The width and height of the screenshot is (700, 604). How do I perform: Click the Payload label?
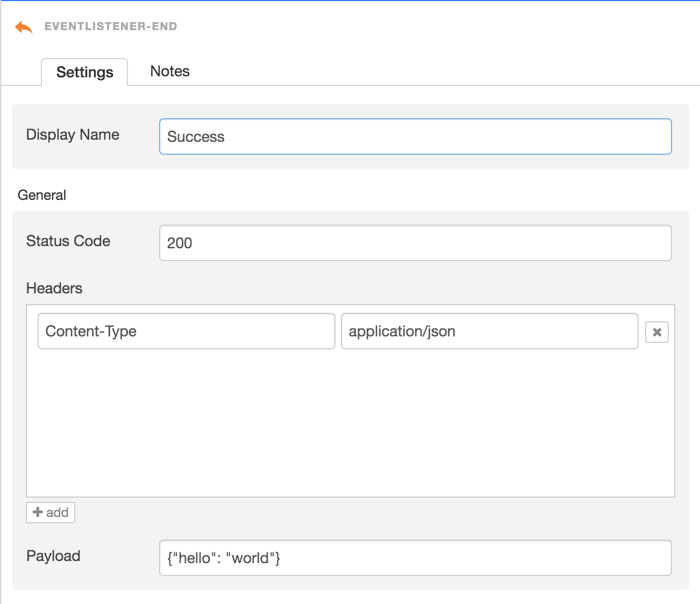tap(53, 556)
